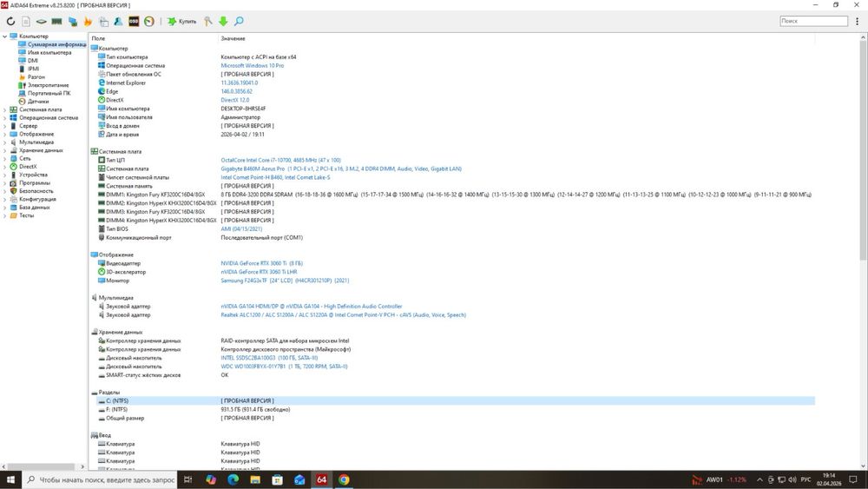Click the green download arrow icon
868x489 pixels.
(223, 21)
